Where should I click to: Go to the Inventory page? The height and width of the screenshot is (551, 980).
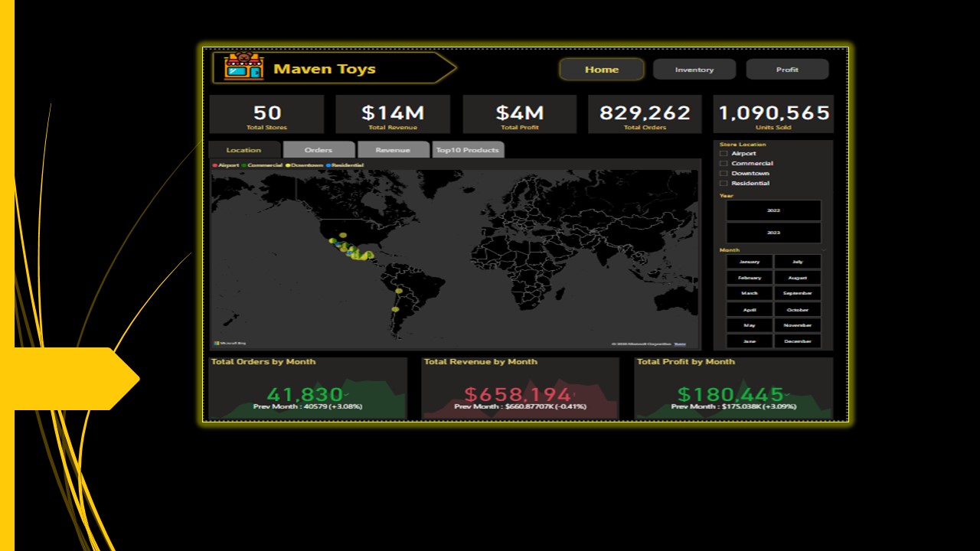point(694,70)
